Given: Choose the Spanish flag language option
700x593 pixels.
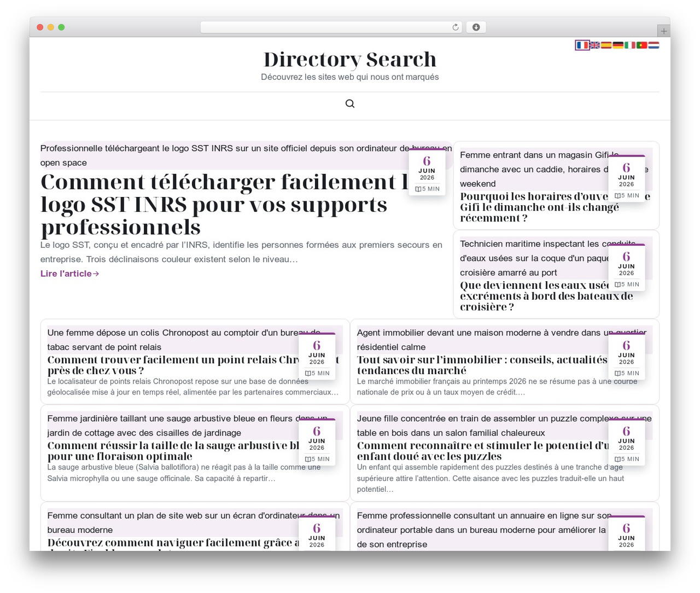Looking at the screenshot, I should point(606,45).
